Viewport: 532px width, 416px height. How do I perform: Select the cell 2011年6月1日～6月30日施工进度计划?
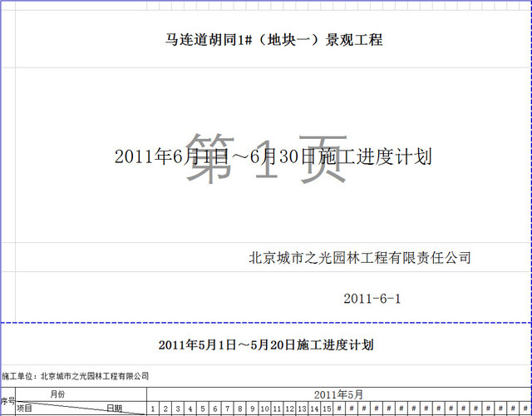[273, 156]
